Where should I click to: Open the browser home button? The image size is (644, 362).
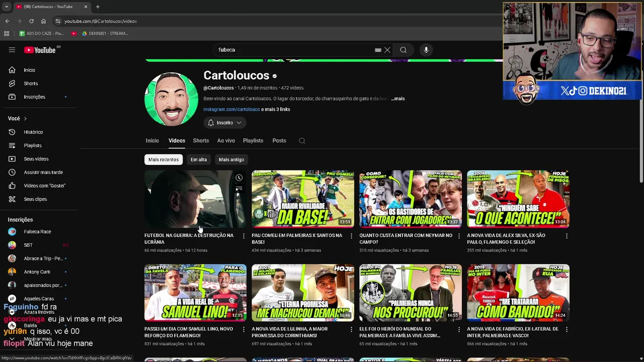(x=43, y=21)
